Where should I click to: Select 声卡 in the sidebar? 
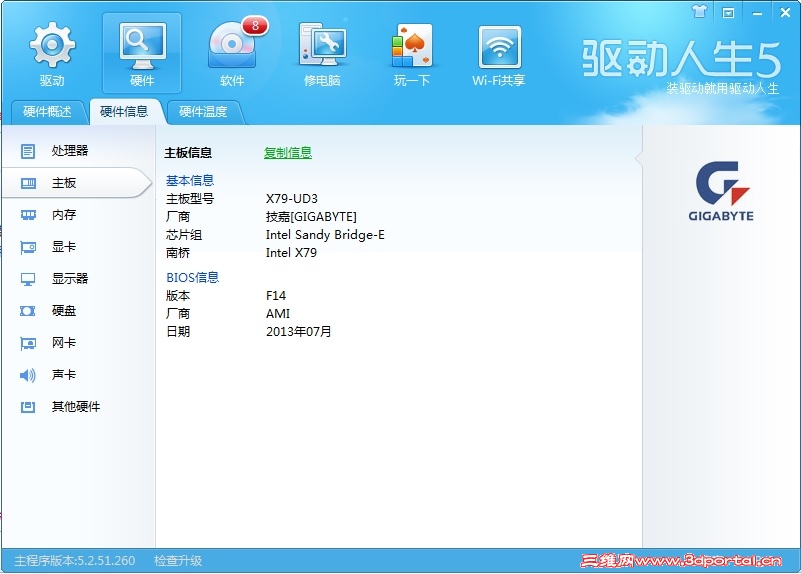click(x=64, y=375)
